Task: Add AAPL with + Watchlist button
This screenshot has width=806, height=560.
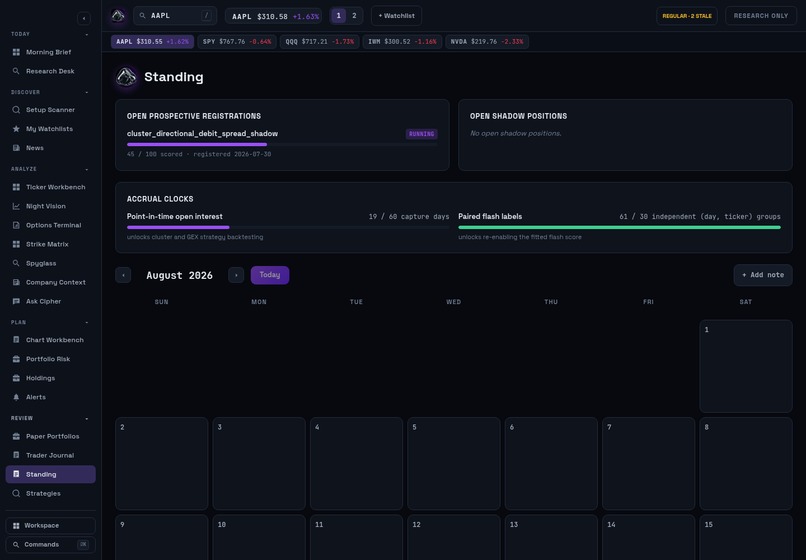Action: point(396,16)
